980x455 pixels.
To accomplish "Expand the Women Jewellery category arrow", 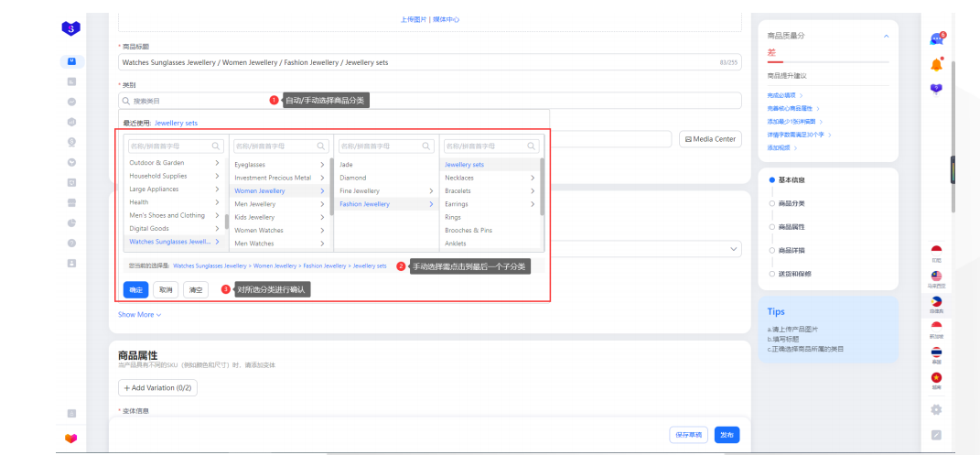I will [x=322, y=191].
